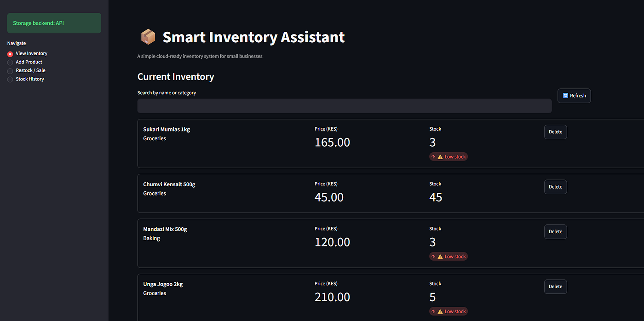Click the refresh arrows icon in Refresh button
The image size is (644, 321).
pos(565,96)
